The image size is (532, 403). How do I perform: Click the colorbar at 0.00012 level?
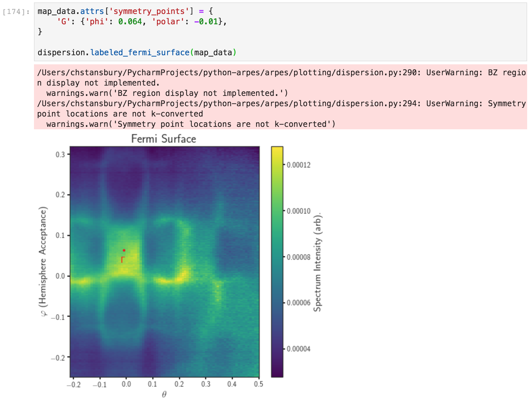(277, 165)
